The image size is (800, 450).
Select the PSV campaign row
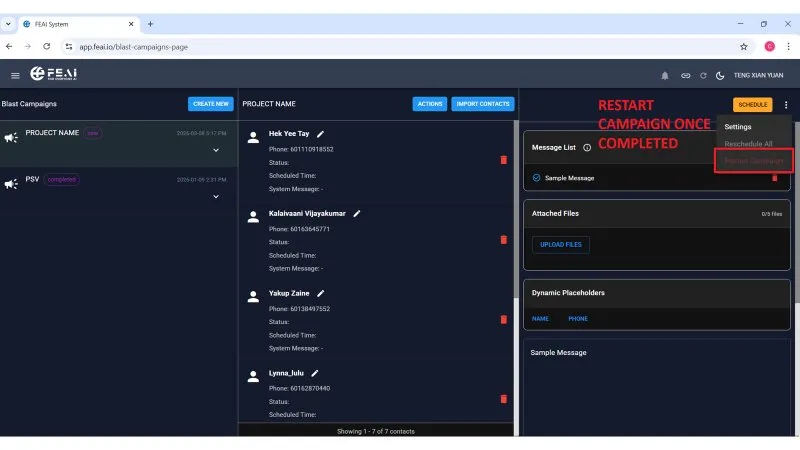point(119,188)
